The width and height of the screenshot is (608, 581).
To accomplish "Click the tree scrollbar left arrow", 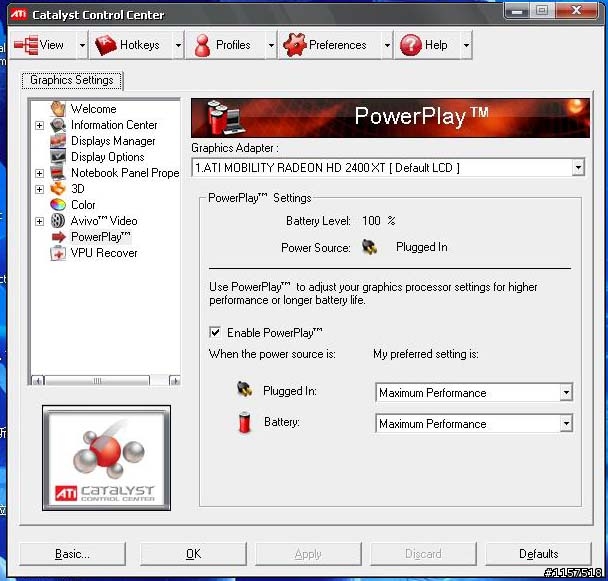I will click(38, 380).
